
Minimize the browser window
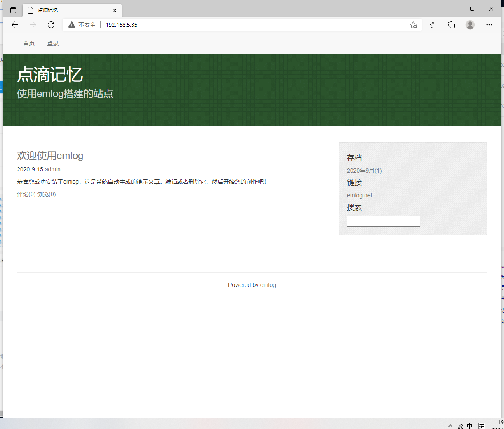453,9
